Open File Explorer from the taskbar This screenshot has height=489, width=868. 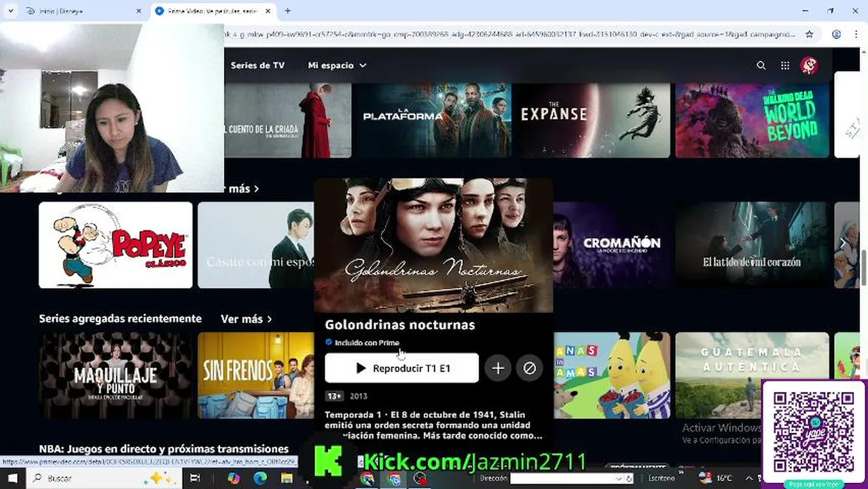pyautogui.click(x=287, y=478)
